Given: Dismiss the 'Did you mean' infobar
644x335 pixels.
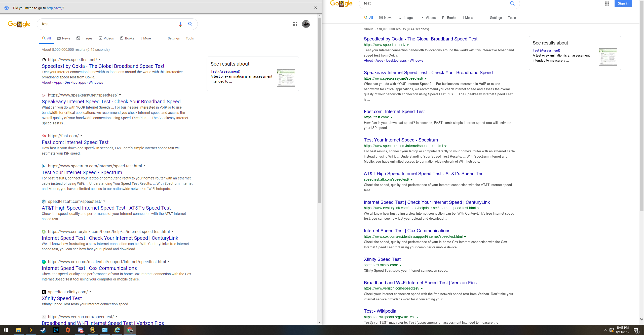Looking at the screenshot, I should tap(315, 8).
